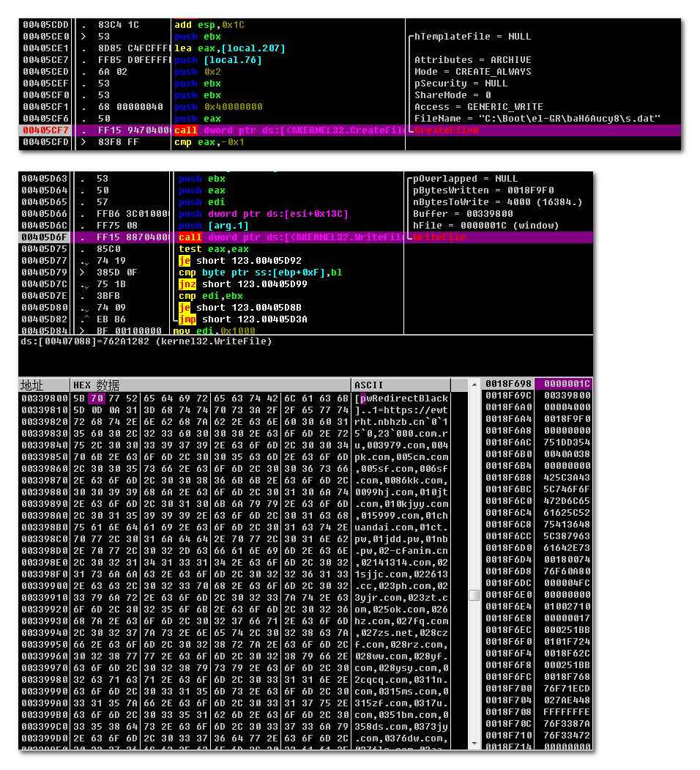This screenshot has height=770, width=700.
Task: Select hex dump row at address 00339810
Action: point(234,410)
